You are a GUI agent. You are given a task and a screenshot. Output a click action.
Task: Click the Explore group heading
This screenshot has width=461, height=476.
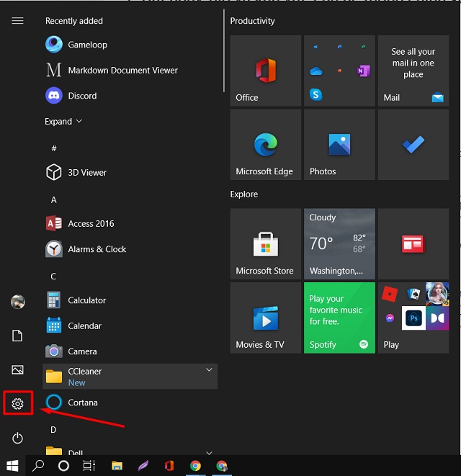(x=244, y=194)
